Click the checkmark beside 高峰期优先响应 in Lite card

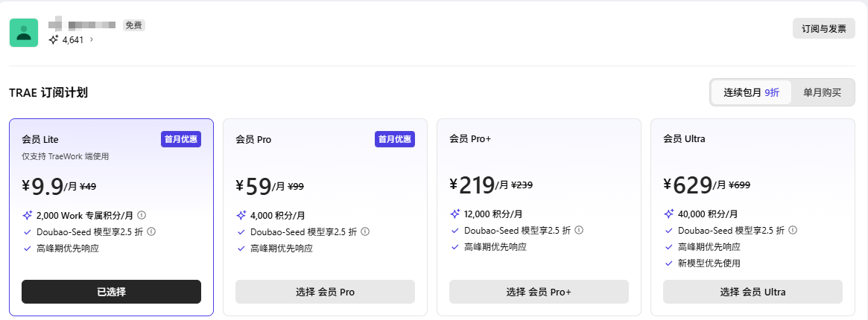point(27,248)
